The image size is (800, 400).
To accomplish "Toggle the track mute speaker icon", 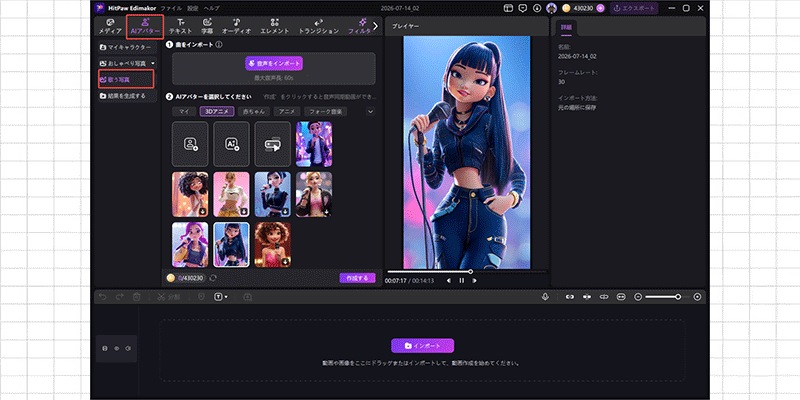I will pyautogui.click(x=128, y=348).
